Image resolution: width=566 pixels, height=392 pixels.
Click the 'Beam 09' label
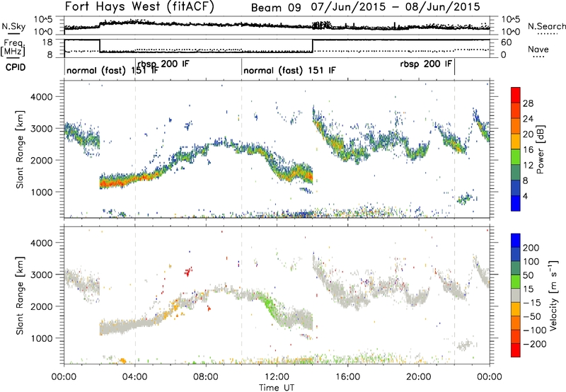click(276, 8)
